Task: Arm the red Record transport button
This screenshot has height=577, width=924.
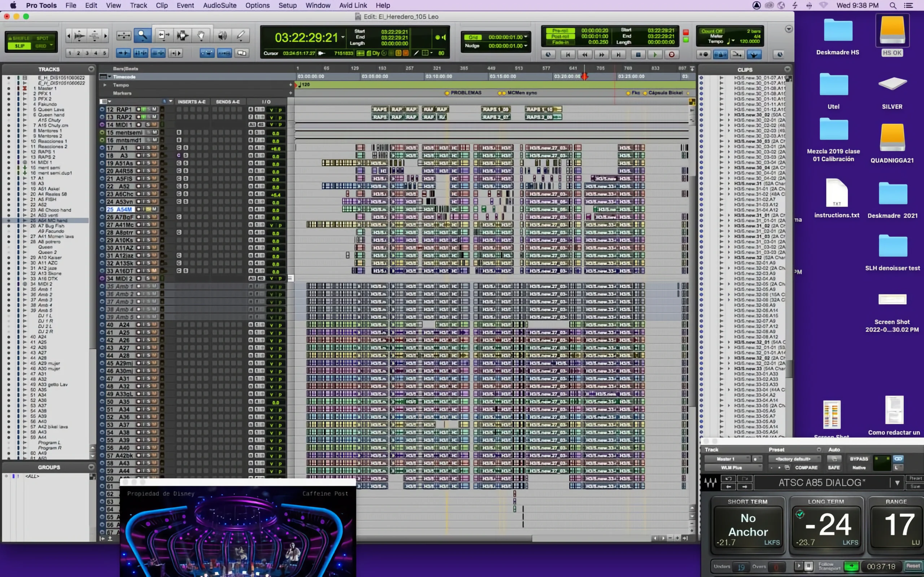Action: tap(671, 54)
